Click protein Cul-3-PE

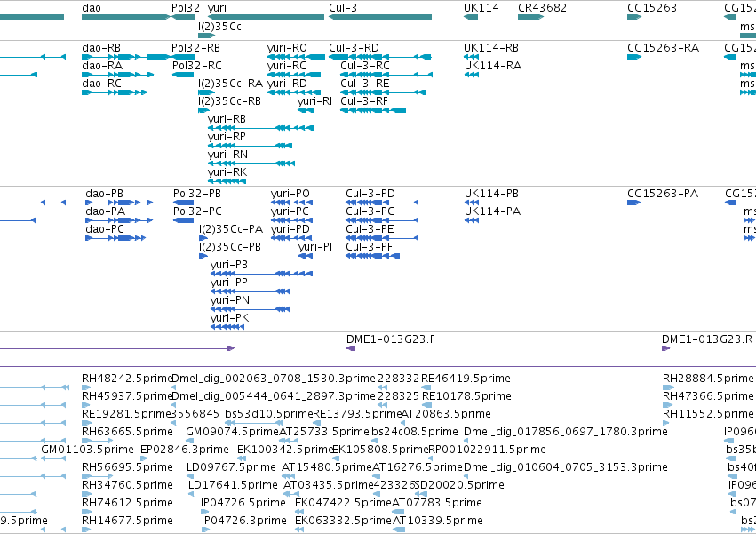pyautogui.click(x=370, y=229)
